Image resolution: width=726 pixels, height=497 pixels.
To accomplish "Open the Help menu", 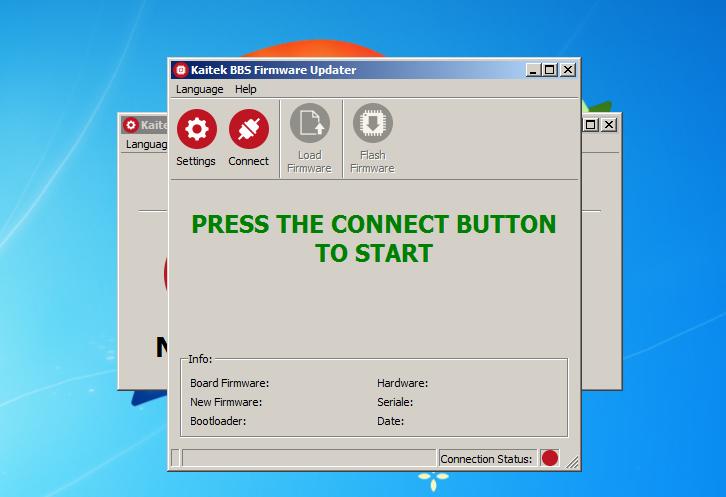I will (x=245, y=89).
